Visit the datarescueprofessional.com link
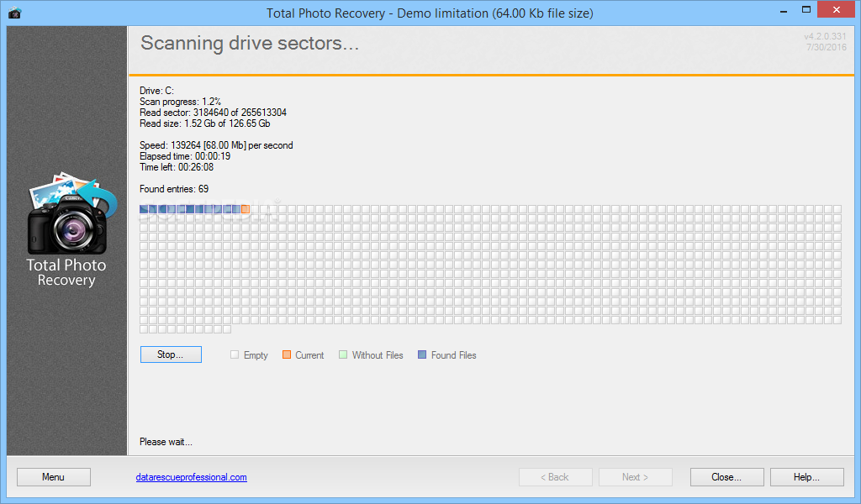The image size is (861, 504). coord(191,477)
